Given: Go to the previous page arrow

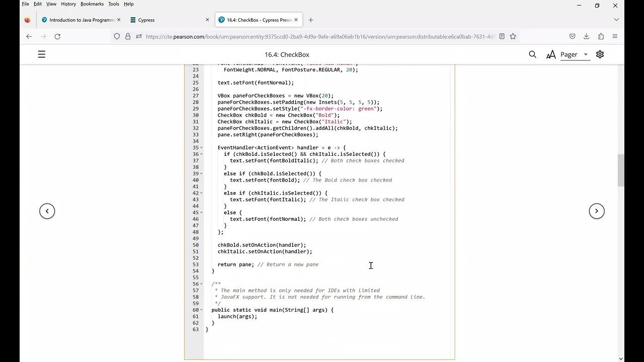Looking at the screenshot, I should (x=47, y=211).
